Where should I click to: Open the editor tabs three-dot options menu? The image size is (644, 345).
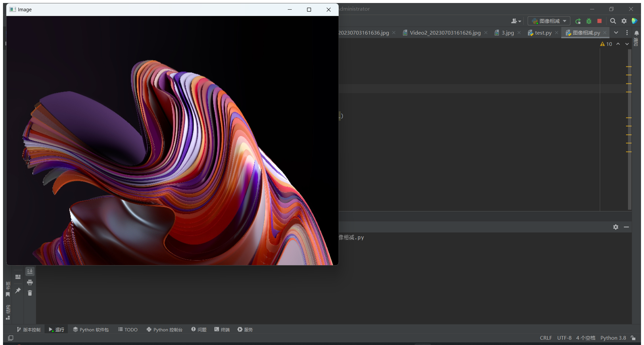[x=627, y=33]
